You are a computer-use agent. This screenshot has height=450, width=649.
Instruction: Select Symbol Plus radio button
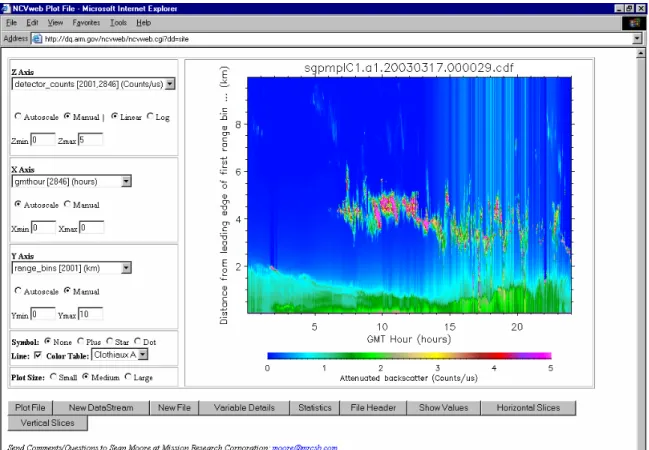pos(81,341)
